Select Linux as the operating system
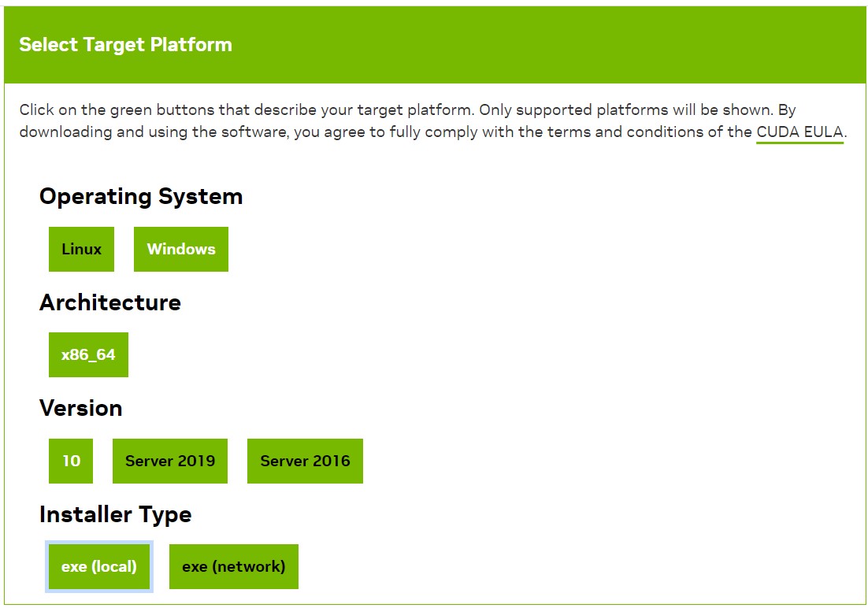This screenshot has height=608, width=868. pyautogui.click(x=81, y=249)
